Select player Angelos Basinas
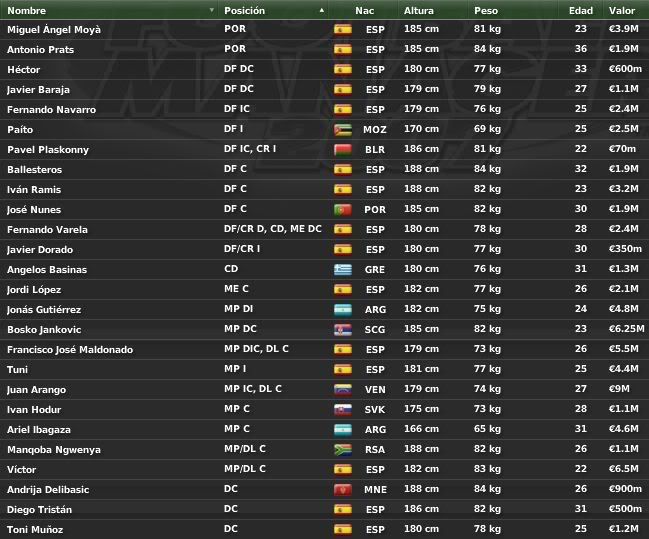649x539 pixels. coord(47,270)
